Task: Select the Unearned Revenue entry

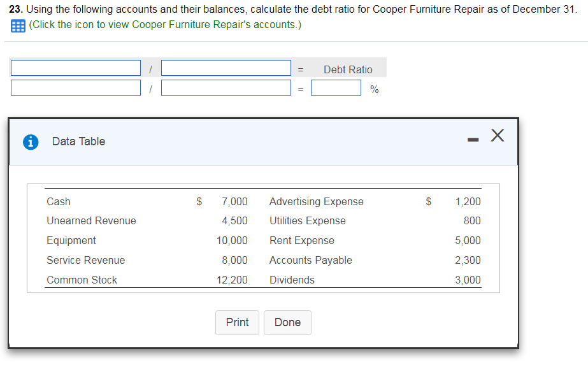Action: click(x=91, y=220)
